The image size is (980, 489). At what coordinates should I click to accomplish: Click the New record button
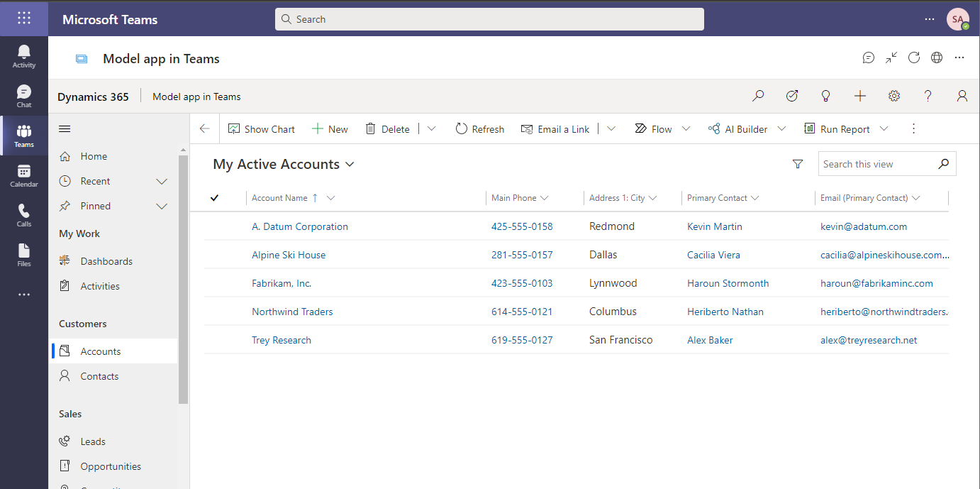click(x=330, y=128)
